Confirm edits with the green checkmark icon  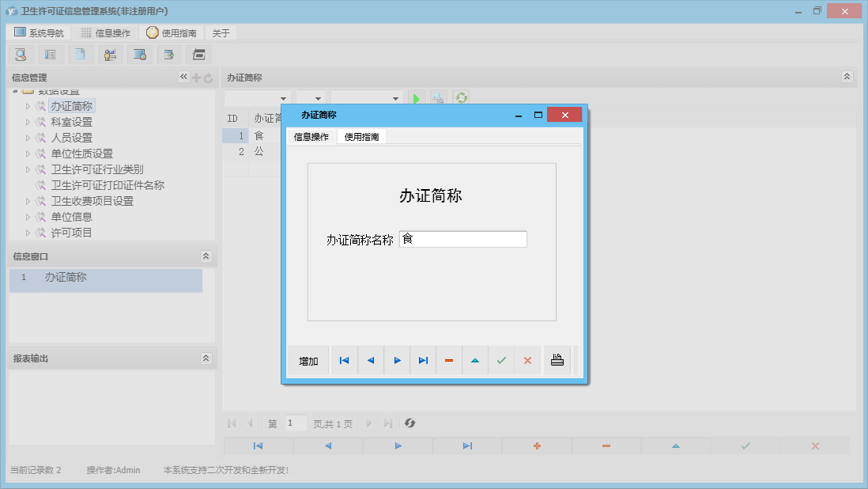[x=500, y=360]
